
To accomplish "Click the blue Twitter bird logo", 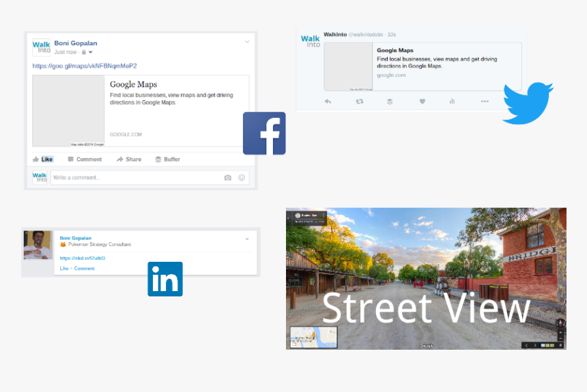I will click(528, 103).
